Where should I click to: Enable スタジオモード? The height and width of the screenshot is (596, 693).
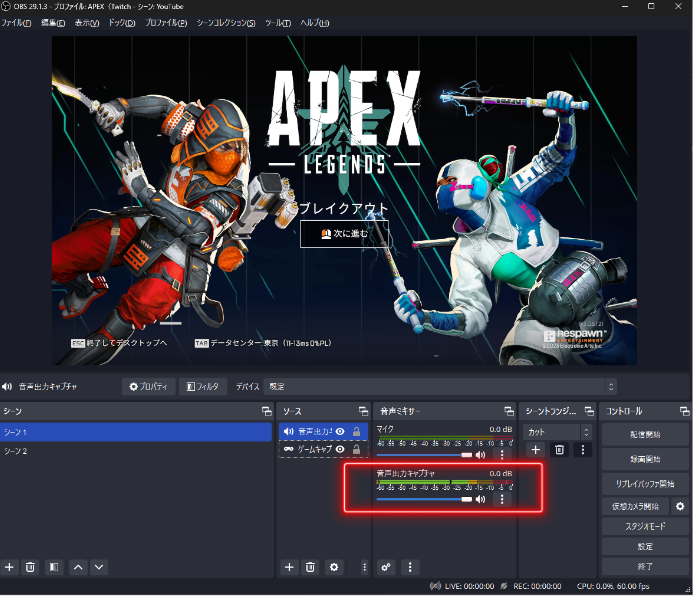645,526
